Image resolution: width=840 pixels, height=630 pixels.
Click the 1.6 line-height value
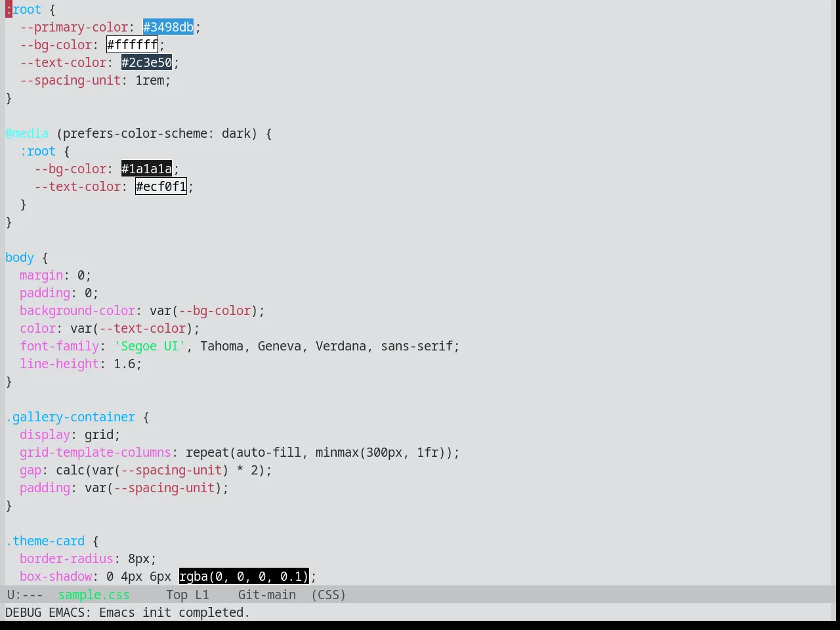(124, 364)
